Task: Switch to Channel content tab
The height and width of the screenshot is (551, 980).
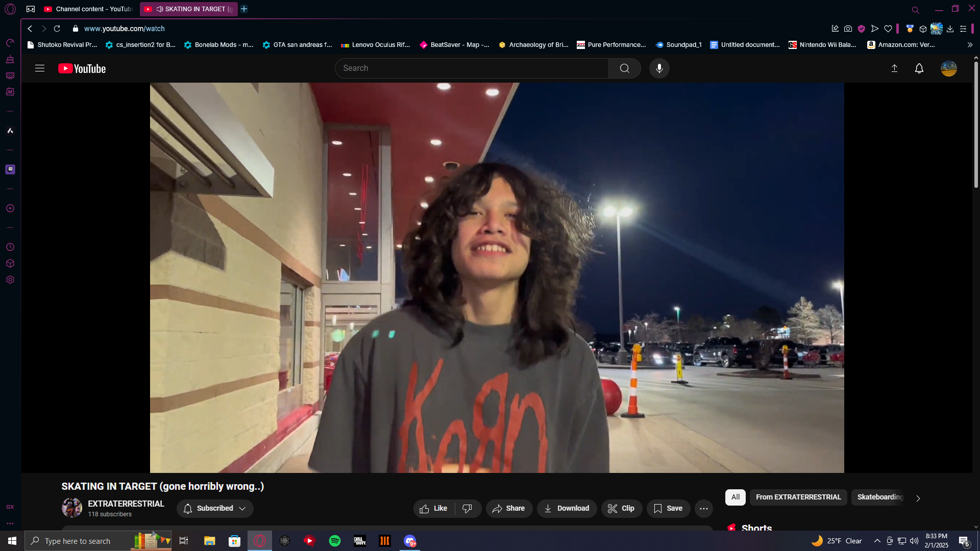Action: point(89,9)
